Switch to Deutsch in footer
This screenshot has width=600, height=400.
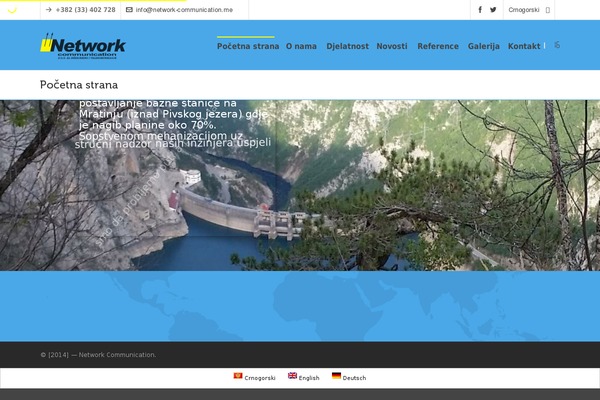[x=354, y=378]
